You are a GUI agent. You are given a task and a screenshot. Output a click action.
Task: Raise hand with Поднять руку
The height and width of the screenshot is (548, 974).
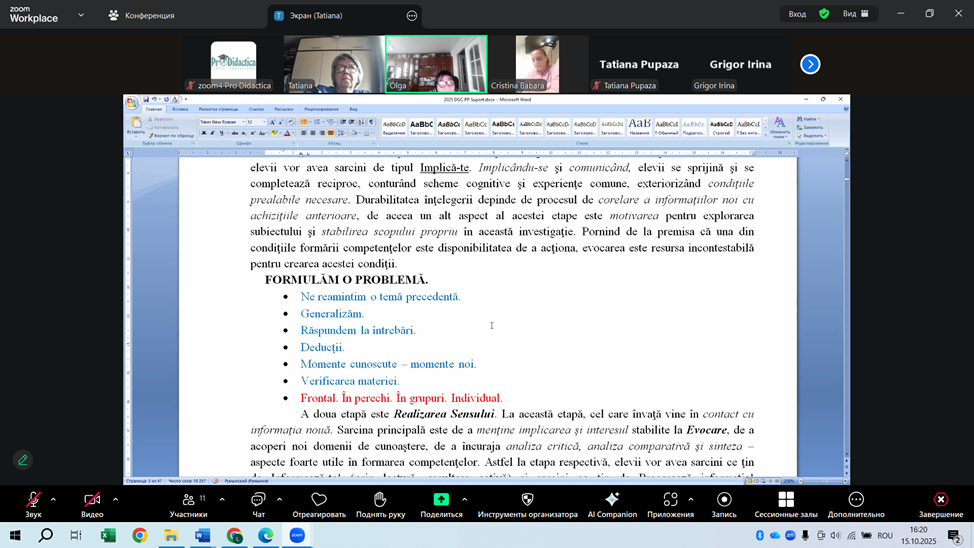tap(380, 500)
